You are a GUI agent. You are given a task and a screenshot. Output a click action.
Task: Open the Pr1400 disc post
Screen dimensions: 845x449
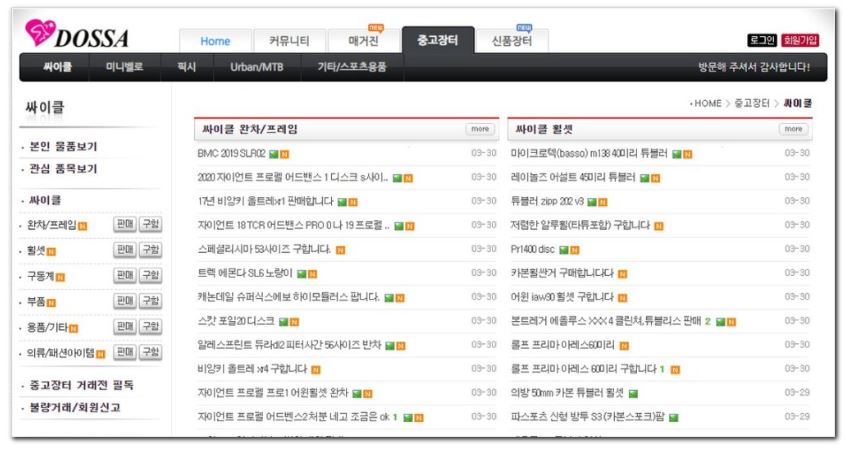click(532, 250)
